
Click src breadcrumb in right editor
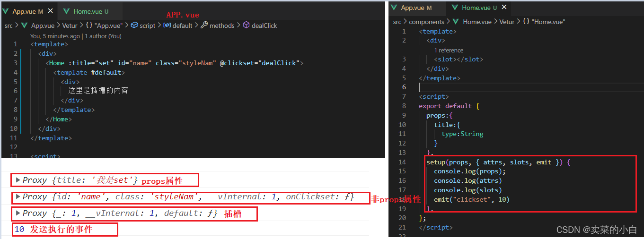[397, 22]
